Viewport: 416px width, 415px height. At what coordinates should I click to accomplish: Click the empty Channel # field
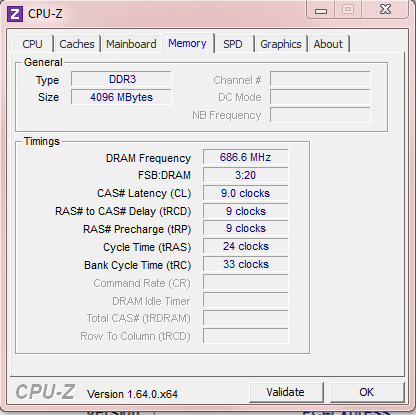click(320, 79)
